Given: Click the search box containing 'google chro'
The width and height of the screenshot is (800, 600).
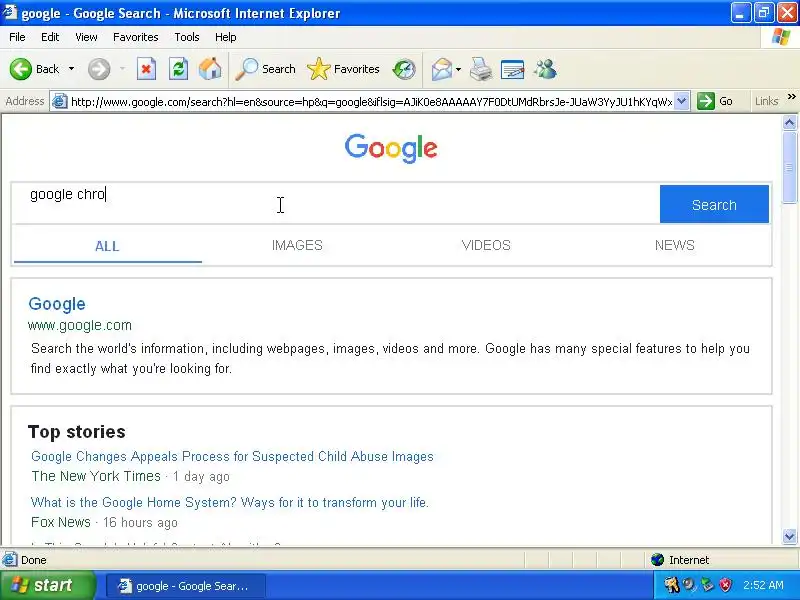Looking at the screenshot, I should [x=336, y=203].
